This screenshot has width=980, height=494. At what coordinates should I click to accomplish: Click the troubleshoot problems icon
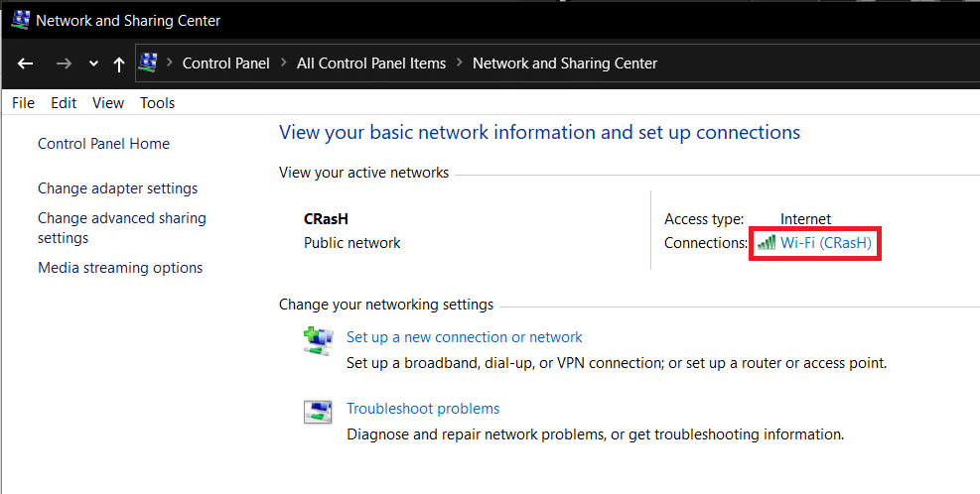(318, 413)
